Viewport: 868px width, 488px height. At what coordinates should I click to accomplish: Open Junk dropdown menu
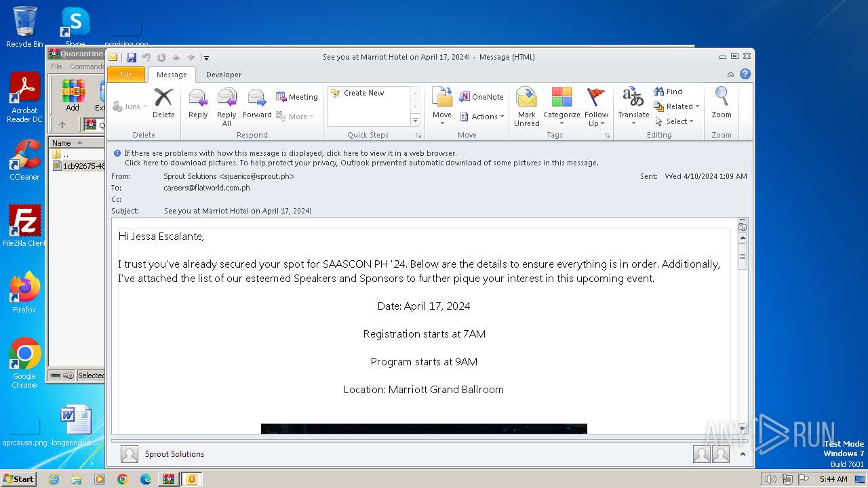click(x=130, y=106)
